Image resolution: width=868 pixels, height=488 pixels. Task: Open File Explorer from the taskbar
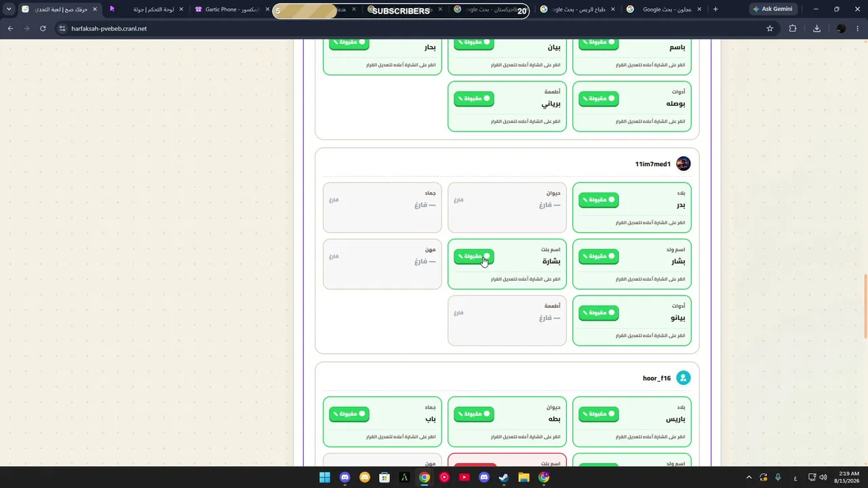click(524, 477)
